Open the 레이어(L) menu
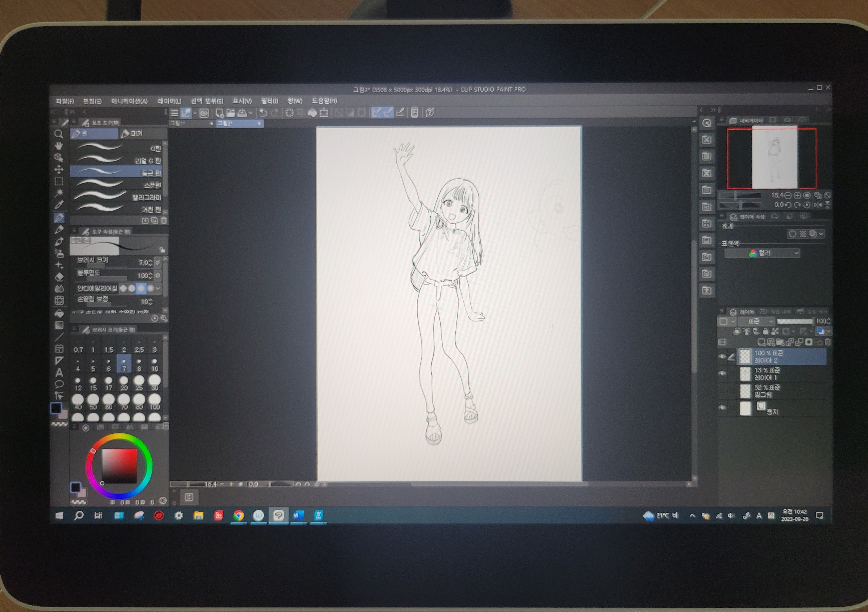Screen dimensions: 868x612 pyautogui.click(x=169, y=101)
